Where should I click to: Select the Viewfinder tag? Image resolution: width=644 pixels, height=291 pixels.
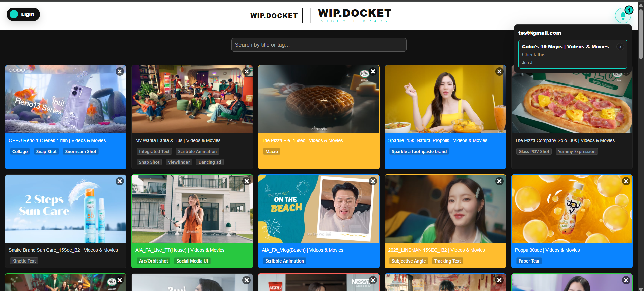(179, 162)
